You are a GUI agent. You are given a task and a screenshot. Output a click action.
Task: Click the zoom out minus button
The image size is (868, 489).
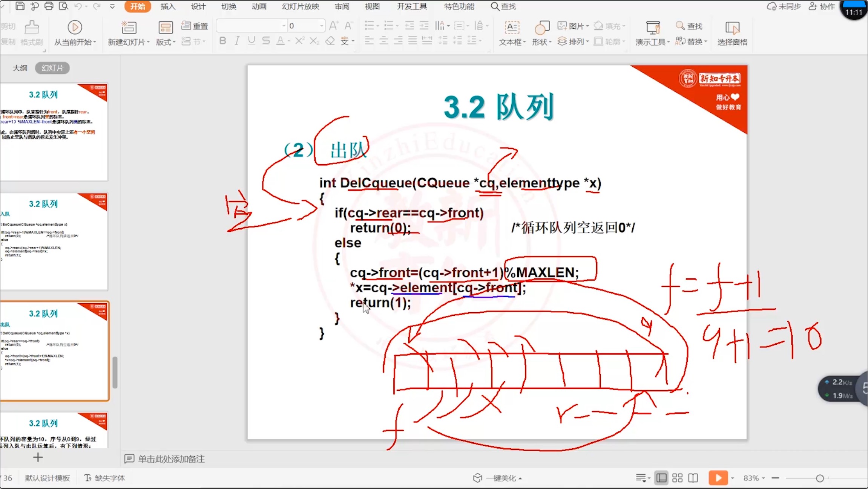tap(775, 478)
